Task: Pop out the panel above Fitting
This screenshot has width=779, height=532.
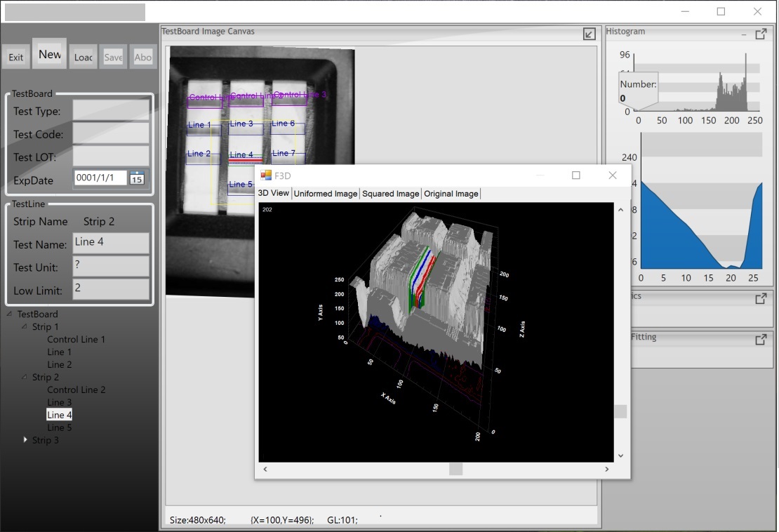Action: (761, 299)
